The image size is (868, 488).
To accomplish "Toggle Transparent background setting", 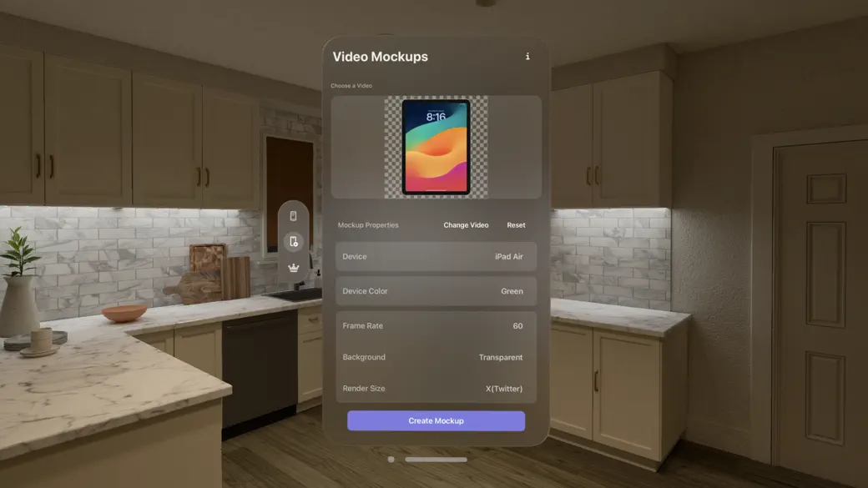I will point(501,357).
